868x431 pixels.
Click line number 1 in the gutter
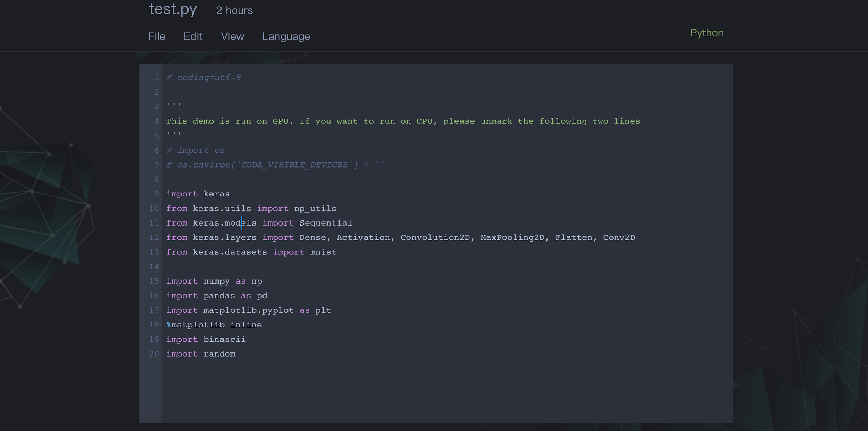[157, 78]
